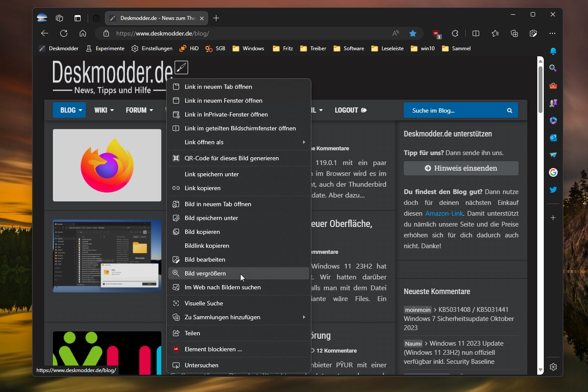Open sidebar settings gear icon
The height and width of the screenshot is (392, 588).
553,367
